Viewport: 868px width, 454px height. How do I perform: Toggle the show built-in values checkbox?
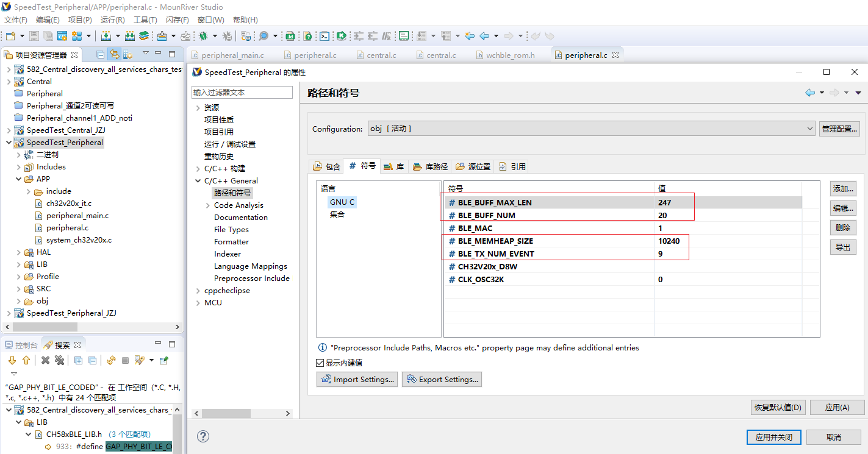pos(320,363)
